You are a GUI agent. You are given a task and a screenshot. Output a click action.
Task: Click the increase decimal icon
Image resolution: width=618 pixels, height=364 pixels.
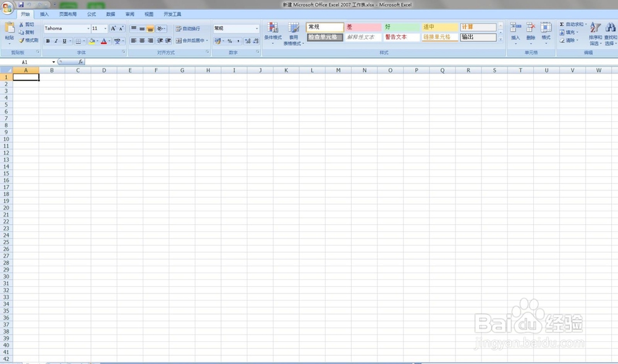248,41
